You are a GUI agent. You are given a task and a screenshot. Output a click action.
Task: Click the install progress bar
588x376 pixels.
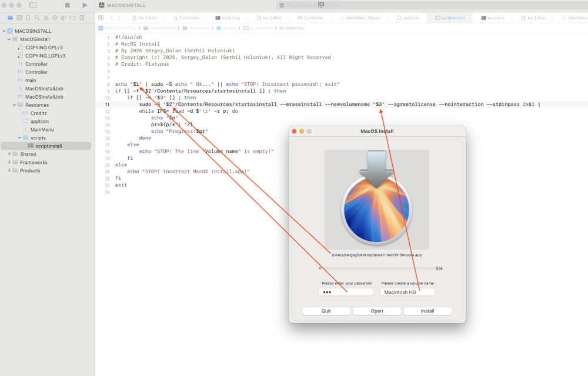[x=377, y=268]
